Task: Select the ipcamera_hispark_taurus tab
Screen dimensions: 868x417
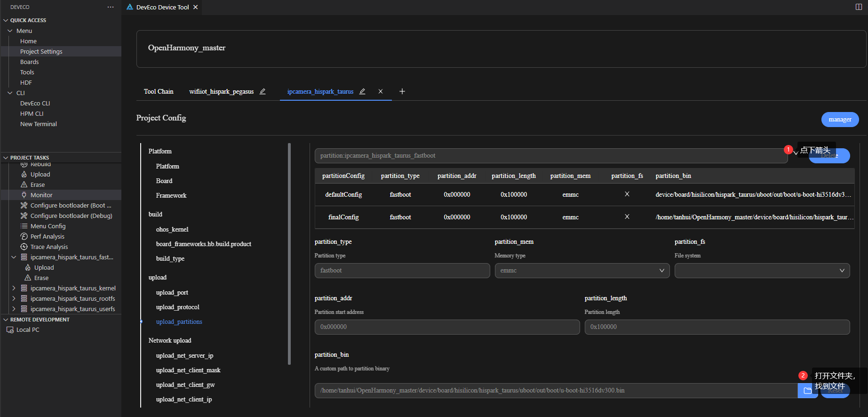Action: click(x=320, y=91)
